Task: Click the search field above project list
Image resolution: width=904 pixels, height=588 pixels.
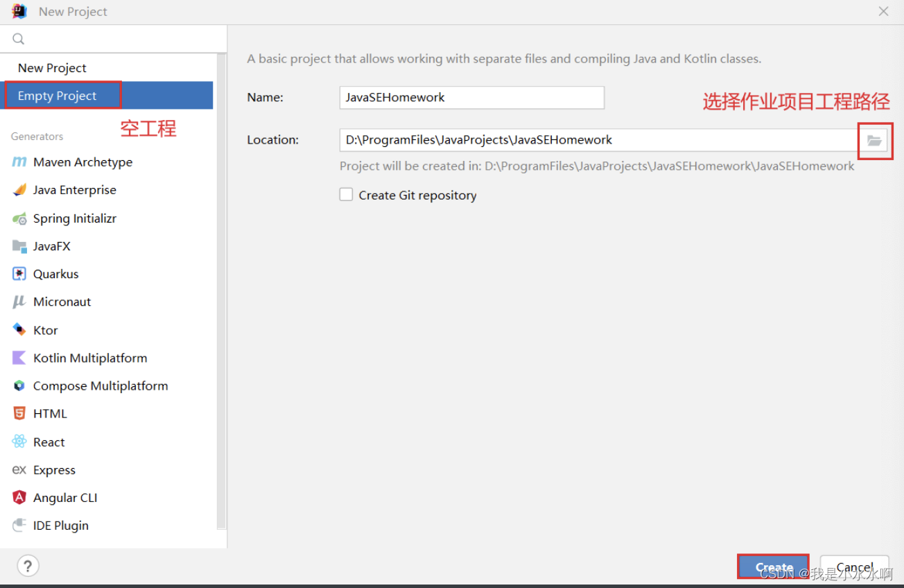Action: [x=114, y=39]
